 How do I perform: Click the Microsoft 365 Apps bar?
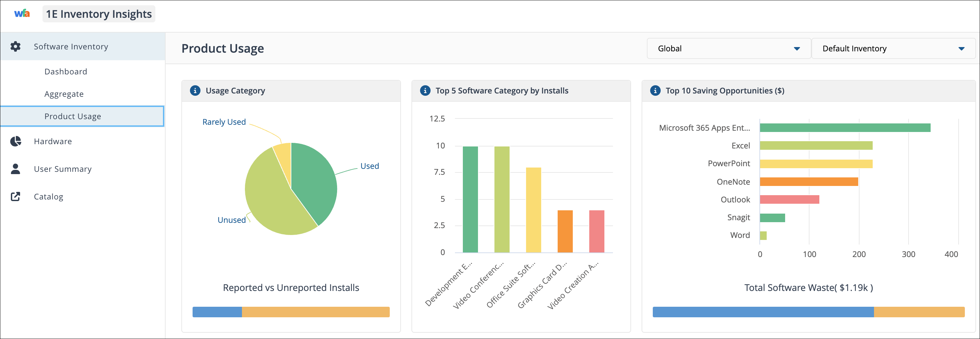[845, 128]
